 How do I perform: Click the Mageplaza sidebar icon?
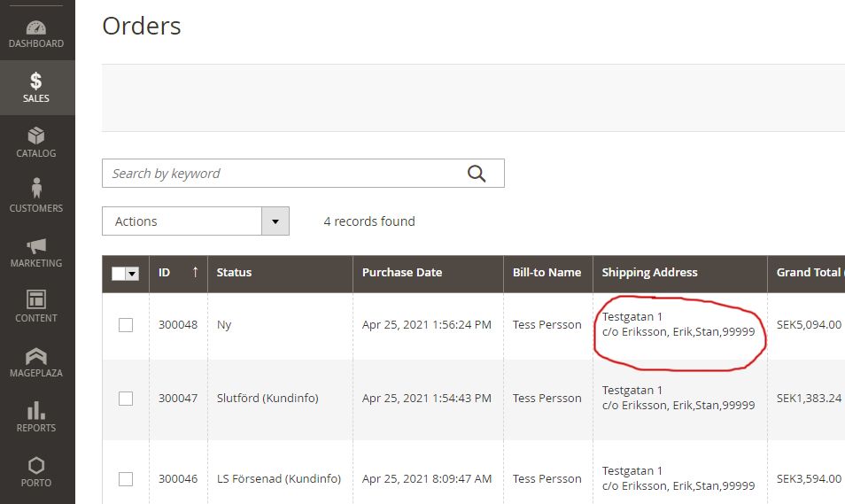tap(36, 356)
